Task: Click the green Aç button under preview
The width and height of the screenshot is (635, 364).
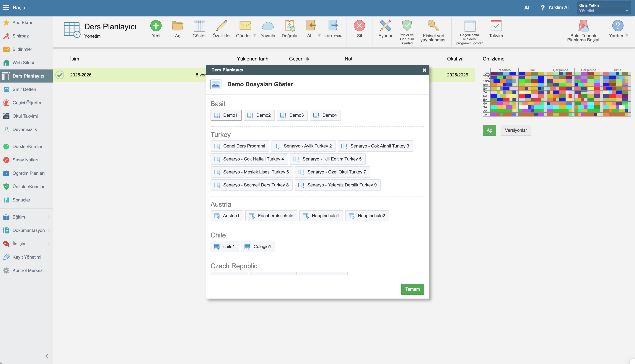Action: click(x=489, y=130)
